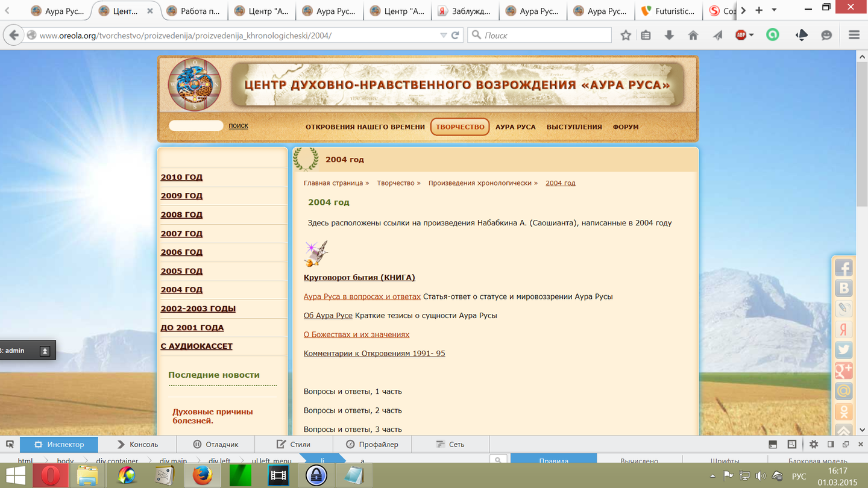
Task: Switch to Консоль devtools tab
Action: [x=137, y=445]
